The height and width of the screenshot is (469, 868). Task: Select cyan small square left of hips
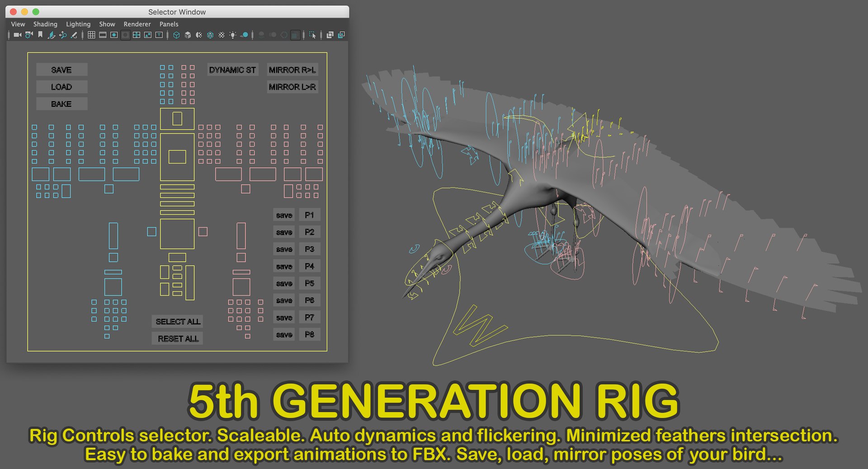pyautogui.click(x=152, y=232)
